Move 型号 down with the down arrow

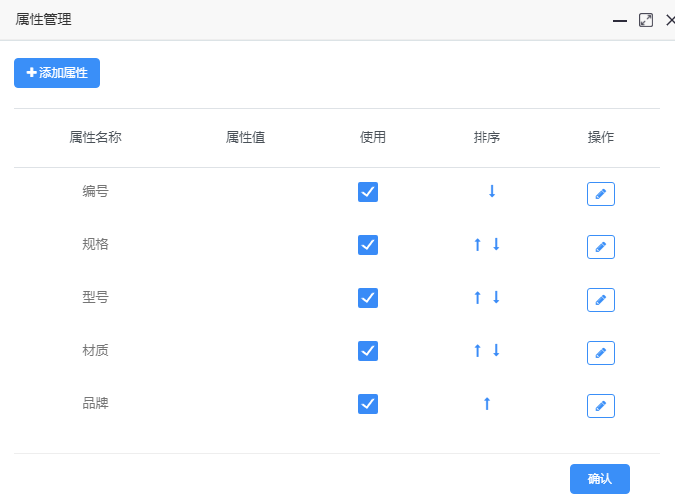pyautogui.click(x=496, y=297)
